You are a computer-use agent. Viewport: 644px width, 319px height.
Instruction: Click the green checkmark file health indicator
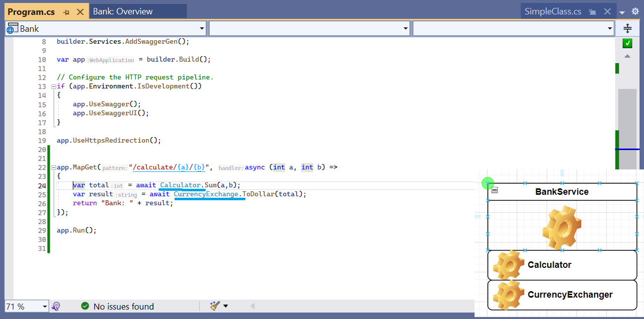(627, 44)
